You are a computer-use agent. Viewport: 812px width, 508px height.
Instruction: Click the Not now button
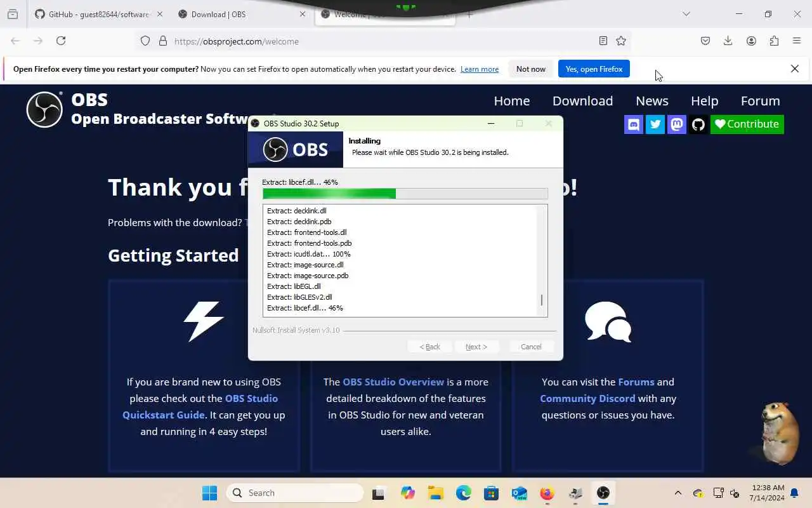click(x=531, y=69)
